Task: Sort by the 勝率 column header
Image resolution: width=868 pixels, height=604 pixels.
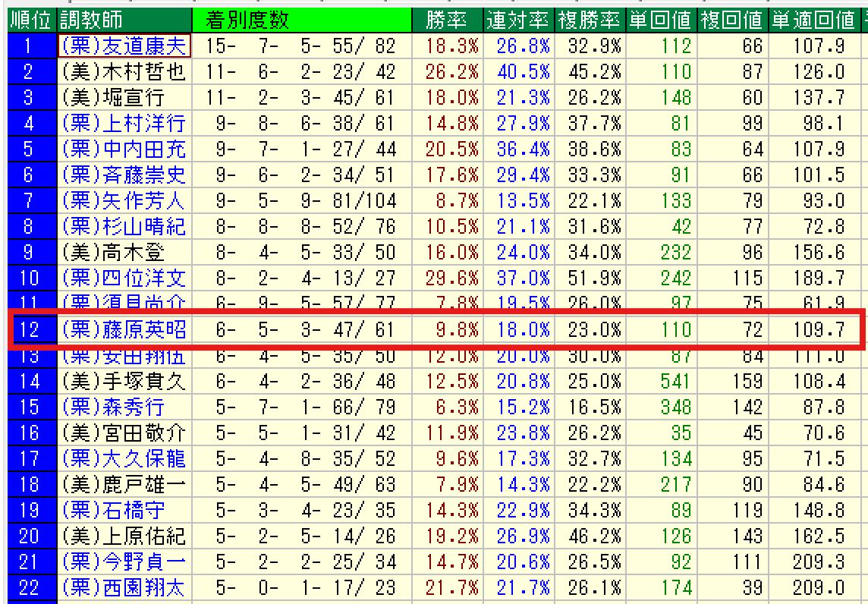Action: pos(447,20)
